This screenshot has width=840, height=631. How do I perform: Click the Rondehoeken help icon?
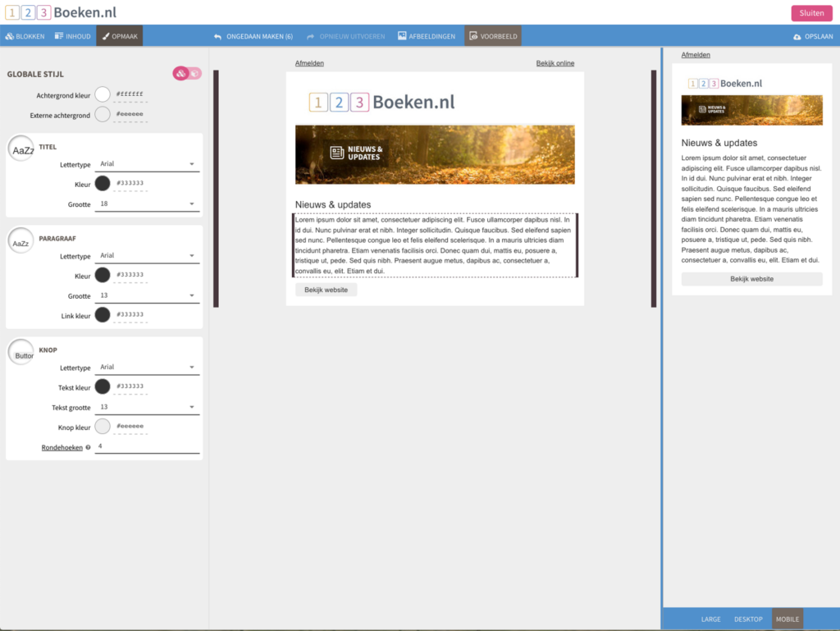point(88,448)
